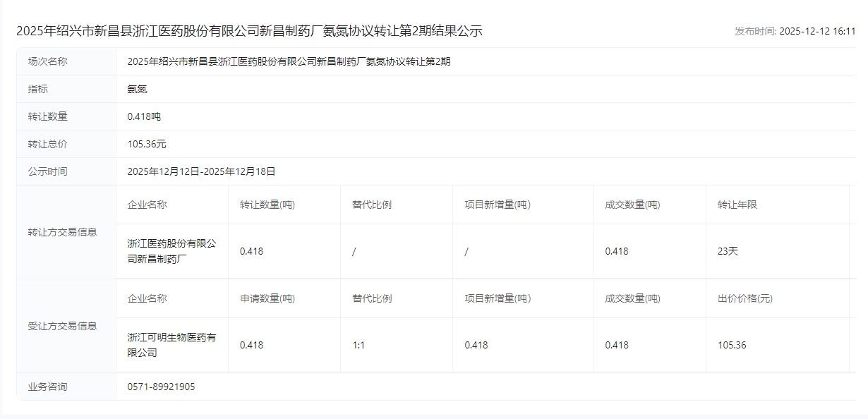This screenshot has width=868, height=419.
Task: Select the 0.418吨 transfer quantity value
Action: pyautogui.click(x=144, y=116)
